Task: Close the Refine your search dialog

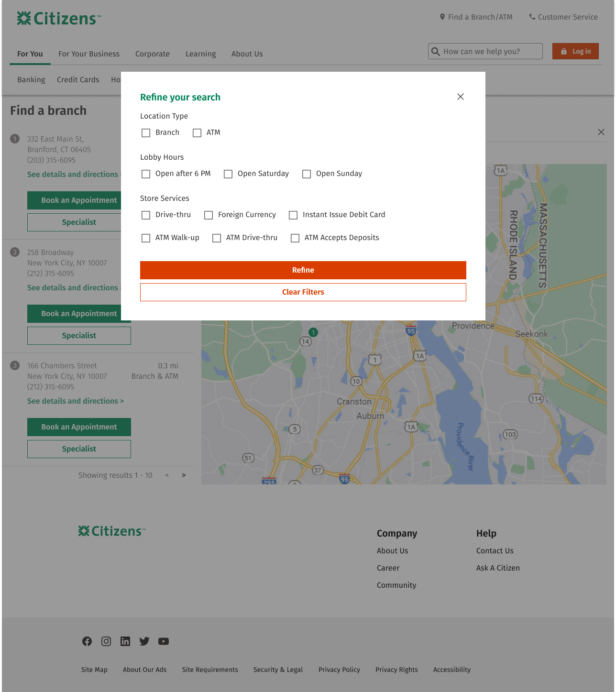Action: pyautogui.click(x=460, y=97)
